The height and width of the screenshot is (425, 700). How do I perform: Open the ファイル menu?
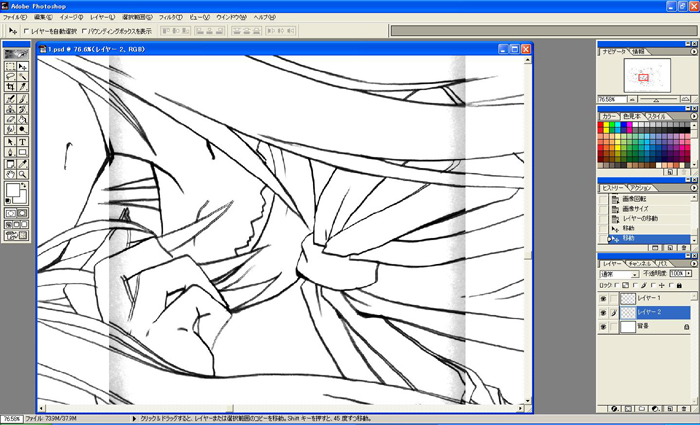tap(15, 17)
